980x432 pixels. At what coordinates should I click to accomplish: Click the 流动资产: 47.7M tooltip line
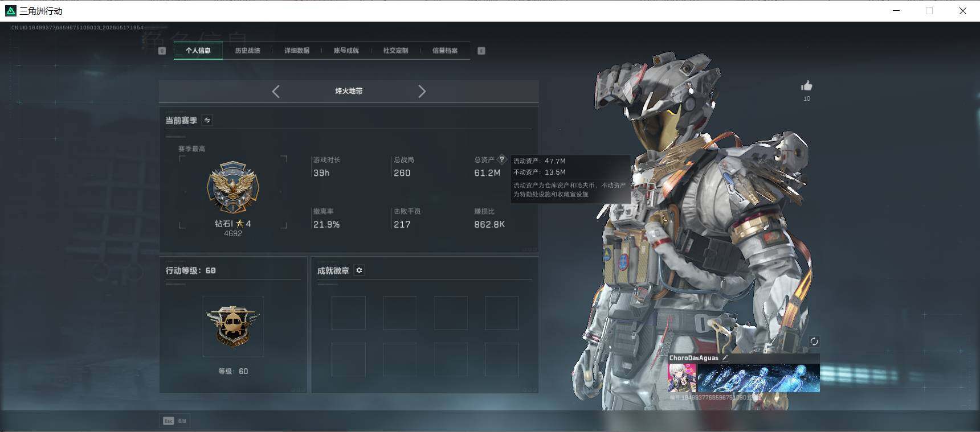click(x=539, y=161)
